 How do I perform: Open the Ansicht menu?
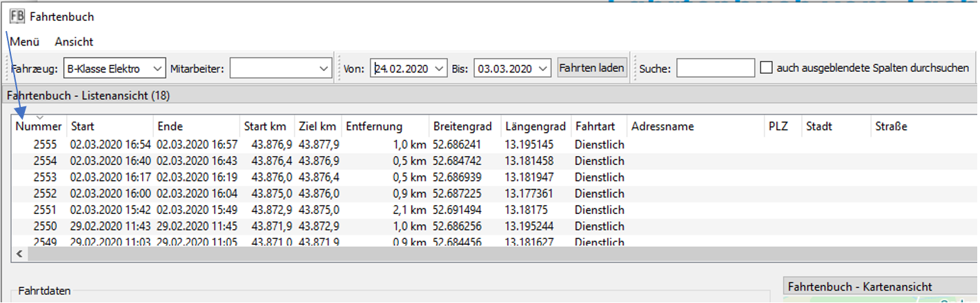[x=74, y=41]
